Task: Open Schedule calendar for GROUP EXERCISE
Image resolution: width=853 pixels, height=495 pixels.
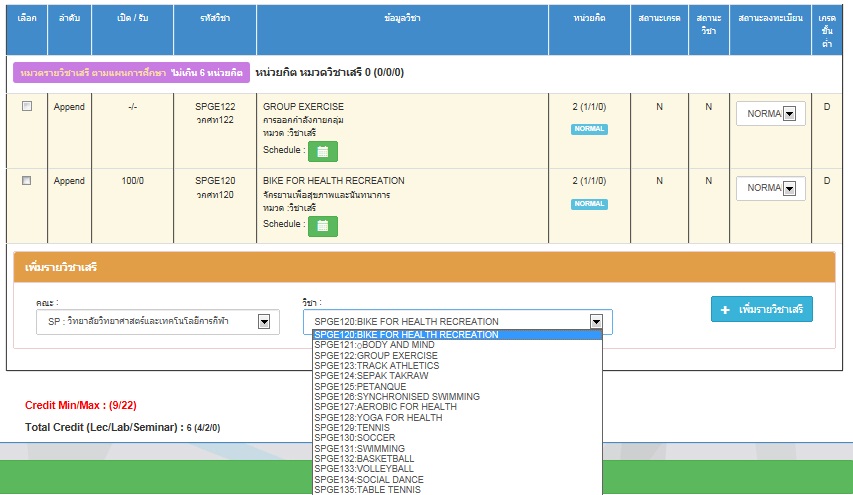Action: tap(323, 151)
